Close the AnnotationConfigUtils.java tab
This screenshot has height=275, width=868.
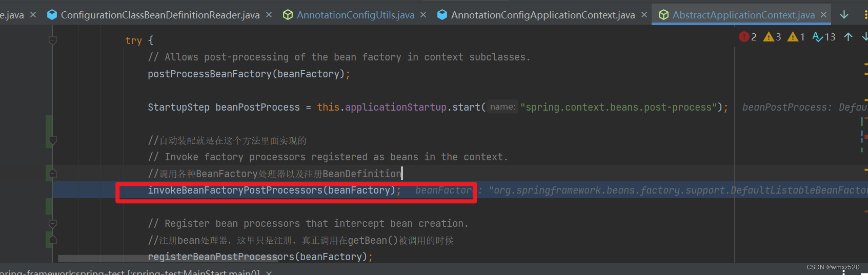pos(423,15)
